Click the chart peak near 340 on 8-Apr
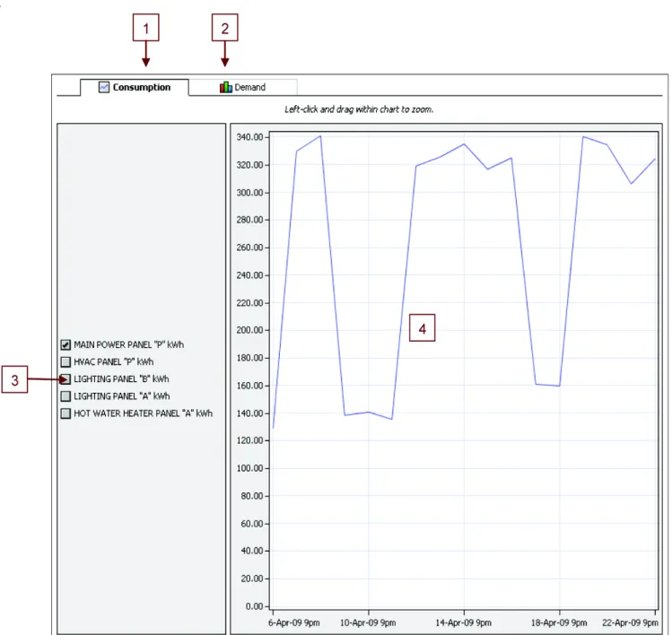 (320, 136)
